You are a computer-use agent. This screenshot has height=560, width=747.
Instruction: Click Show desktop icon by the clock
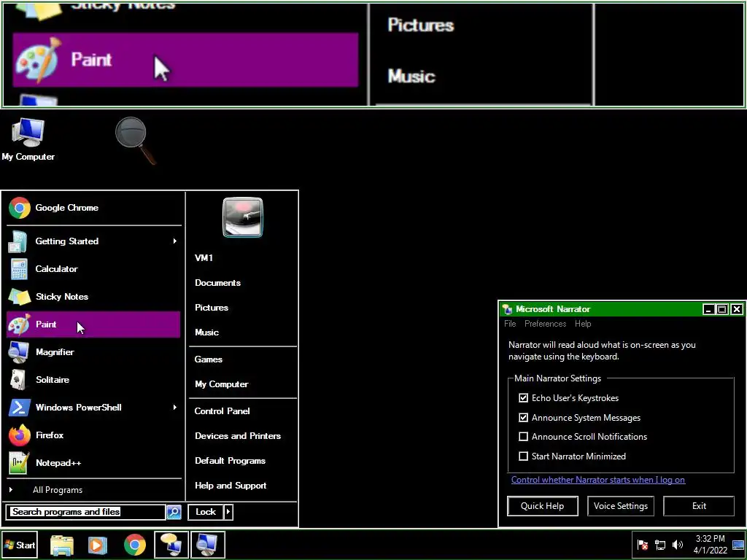point(738,545)
